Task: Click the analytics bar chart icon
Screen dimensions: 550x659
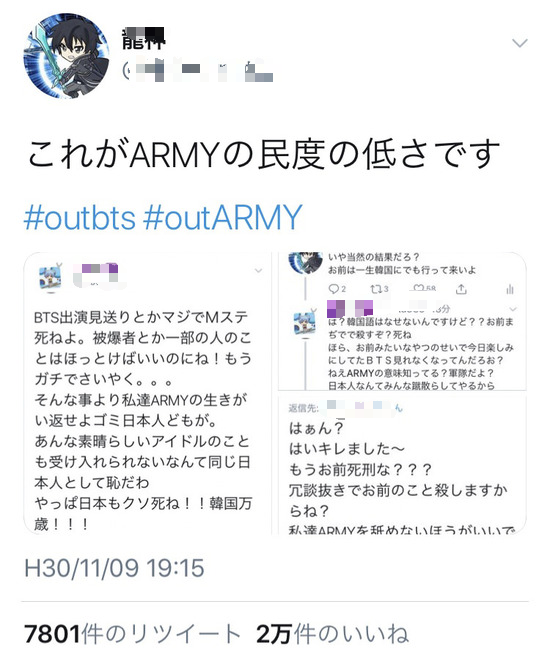Action: point(510,289)
